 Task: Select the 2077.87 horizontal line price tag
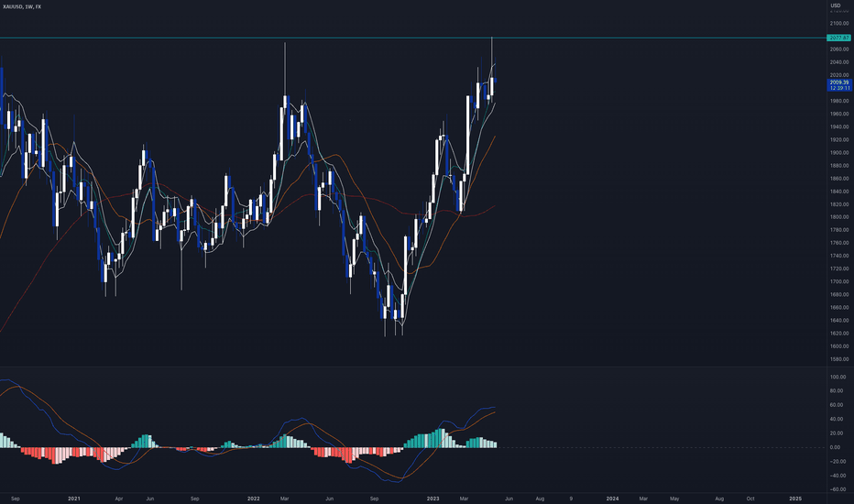click(x=838, y=38)
